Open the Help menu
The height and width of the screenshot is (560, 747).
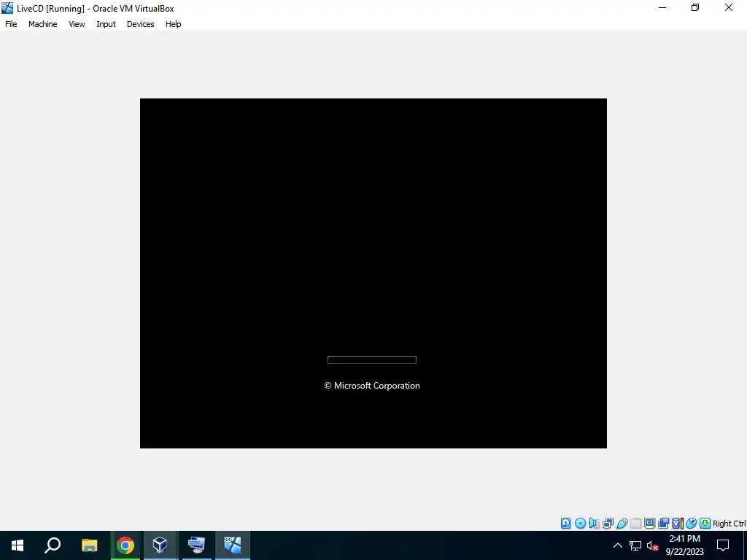174,24
